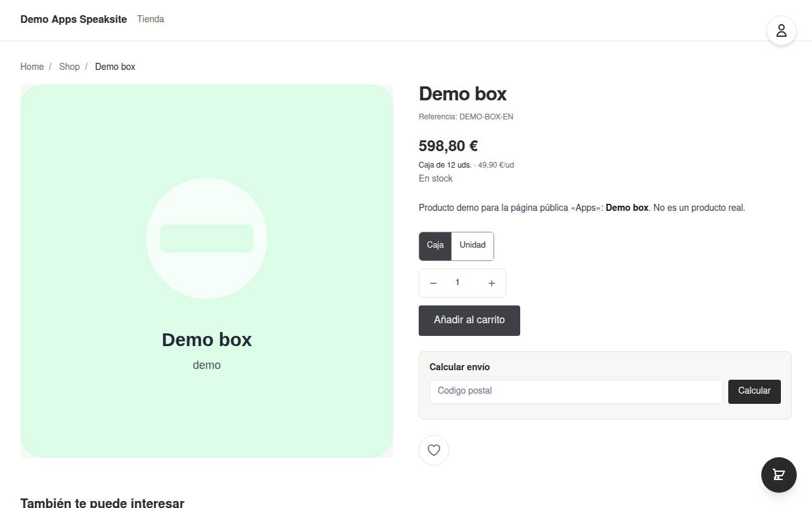Go to Demo Apps Speaksite homepage
This screenshot has width=812, height=508.
74,19
